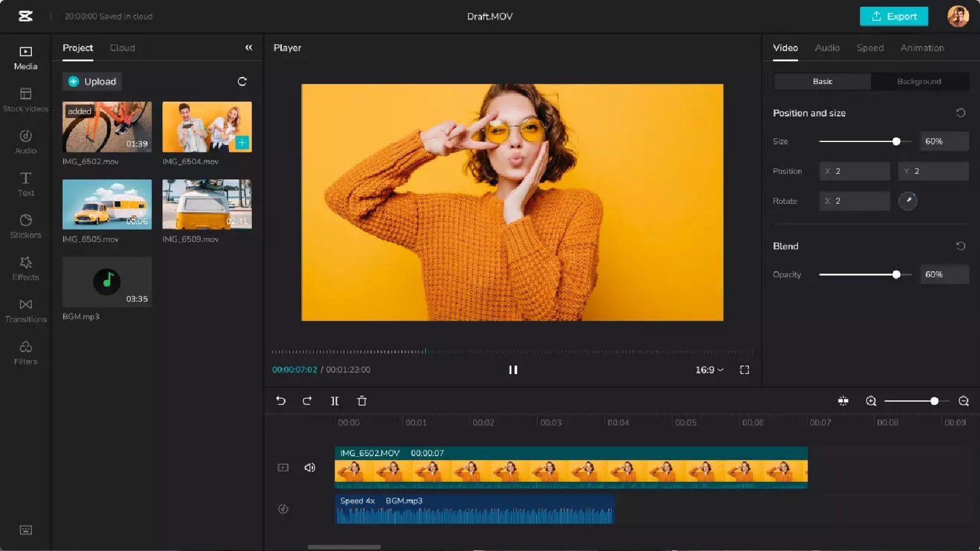Reset the Position and size settings

point(962,113)
